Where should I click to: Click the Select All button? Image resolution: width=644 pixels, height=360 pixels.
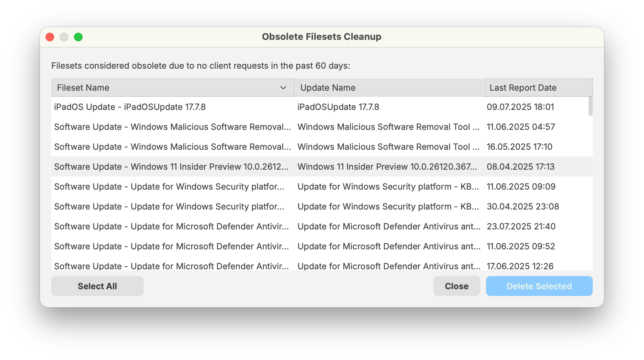click(97, 286)
